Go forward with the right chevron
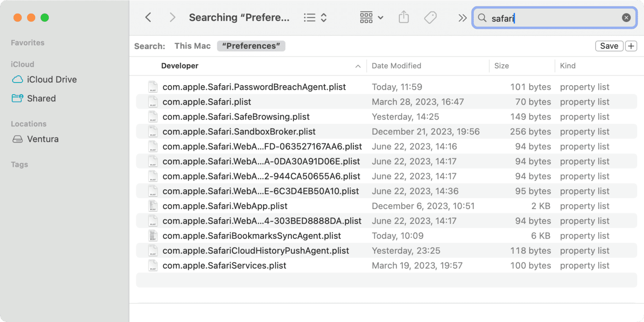The width and height of the screenshot is (644, 322). (x=172, y=18)
